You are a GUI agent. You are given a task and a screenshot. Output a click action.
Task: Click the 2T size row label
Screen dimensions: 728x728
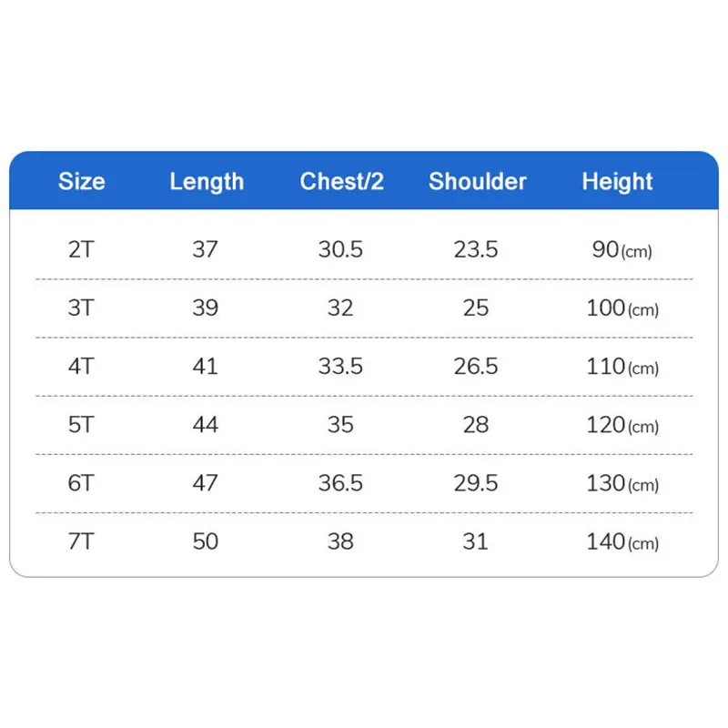[81, 249]
